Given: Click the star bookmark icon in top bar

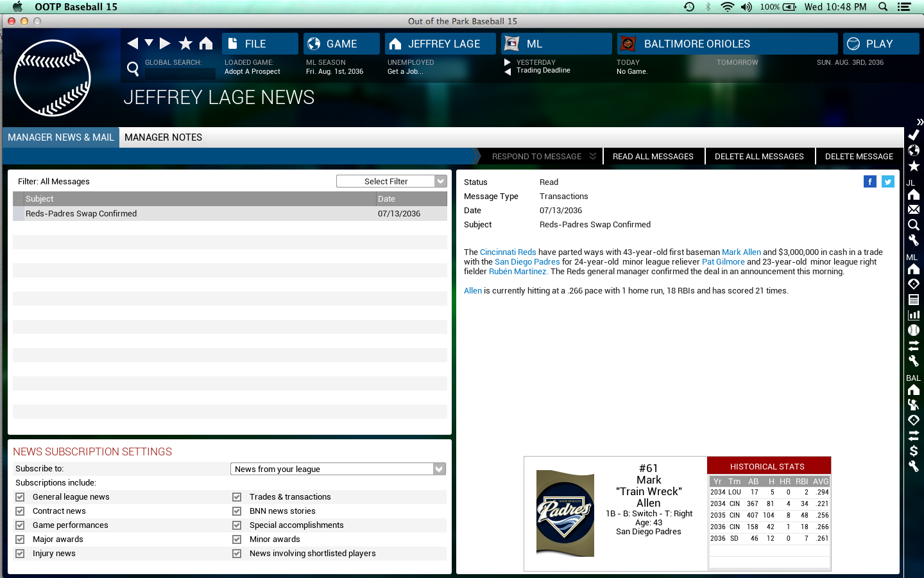Looking at the screenshot, I should [185, 44].
